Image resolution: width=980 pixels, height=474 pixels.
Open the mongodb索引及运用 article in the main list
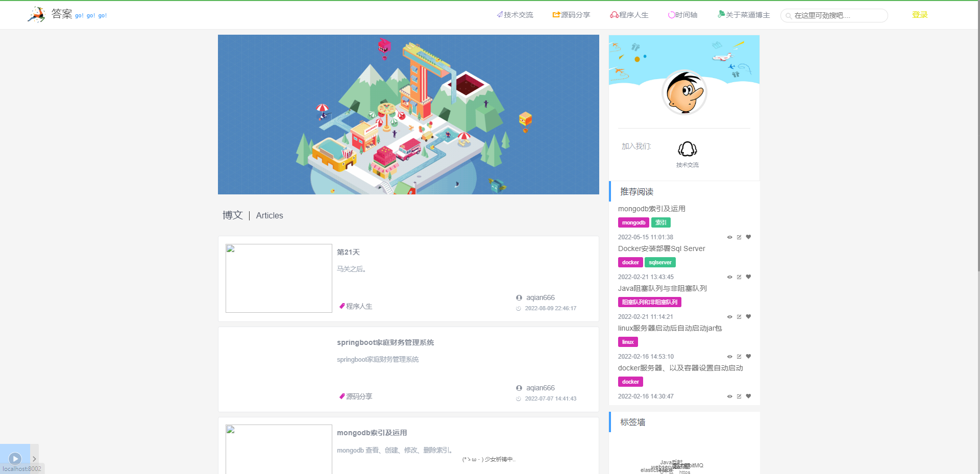pos(372,433)
